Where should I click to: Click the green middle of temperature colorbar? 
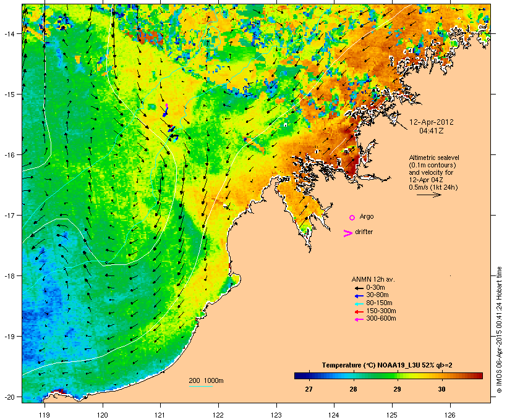tap(388, 376)
